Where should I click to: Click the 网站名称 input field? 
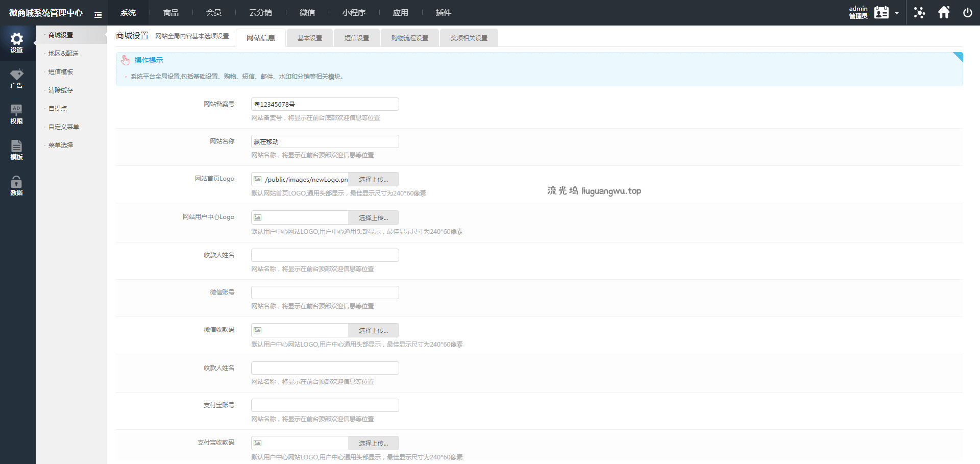(325, 141)
